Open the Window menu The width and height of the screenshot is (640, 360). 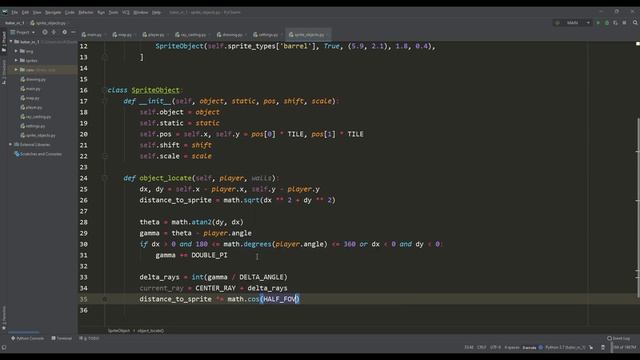click(141, 12)
